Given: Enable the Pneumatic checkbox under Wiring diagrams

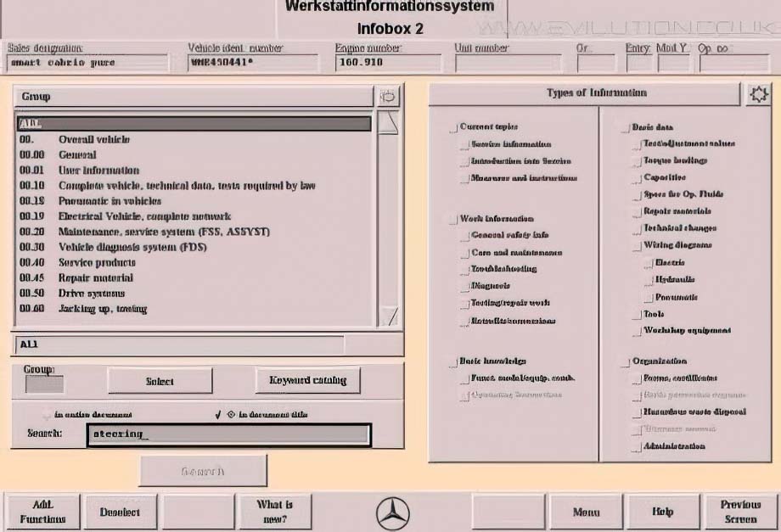Looking at the screenshot, I should (x=649, y=299).
